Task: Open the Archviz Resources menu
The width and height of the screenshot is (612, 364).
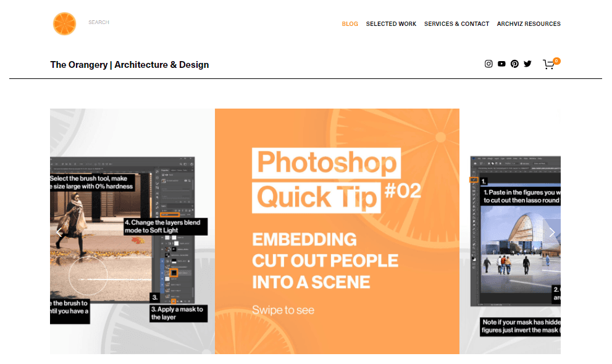Action: point(529,24)
